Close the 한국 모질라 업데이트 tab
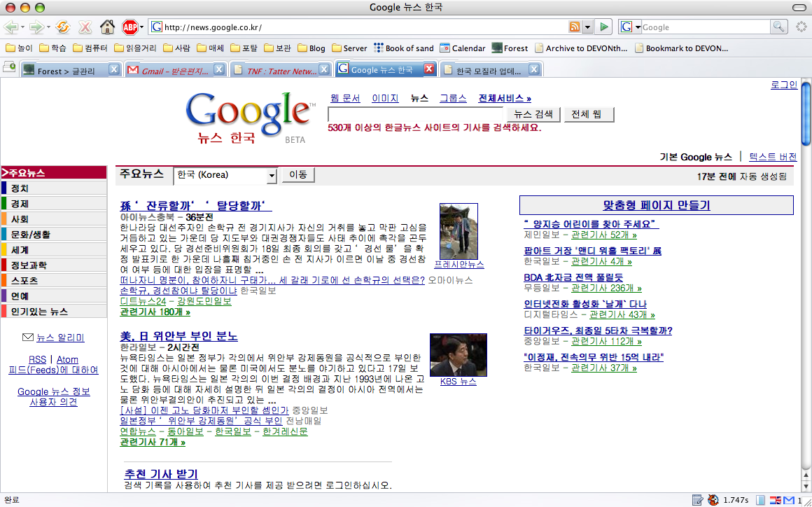 click(533, 70)
